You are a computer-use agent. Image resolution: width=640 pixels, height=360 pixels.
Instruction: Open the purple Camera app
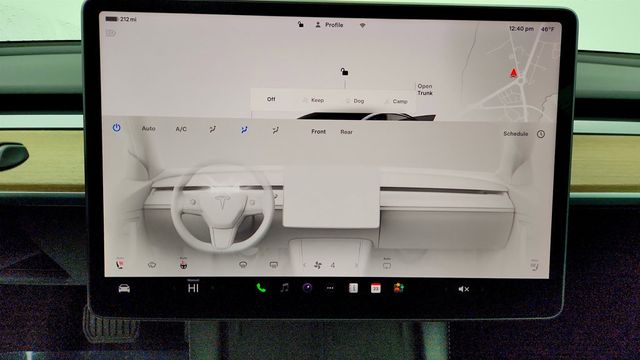307,288
